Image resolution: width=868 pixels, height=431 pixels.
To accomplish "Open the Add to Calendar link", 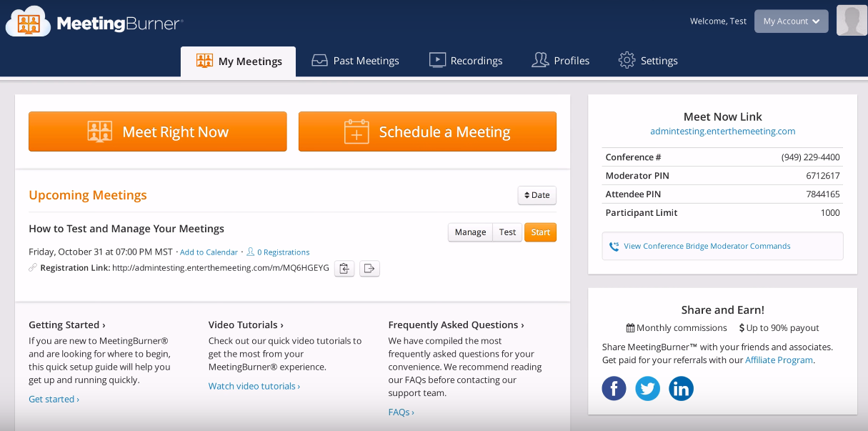I will (209, 252).
